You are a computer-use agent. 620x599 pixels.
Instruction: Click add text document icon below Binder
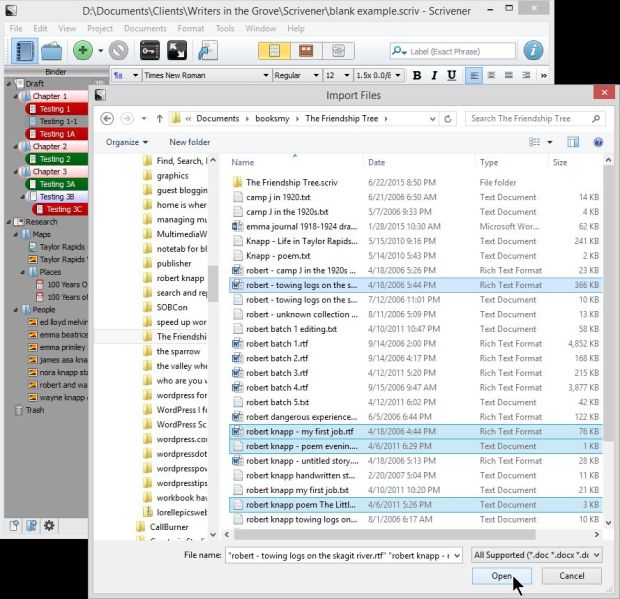[14, 525]
